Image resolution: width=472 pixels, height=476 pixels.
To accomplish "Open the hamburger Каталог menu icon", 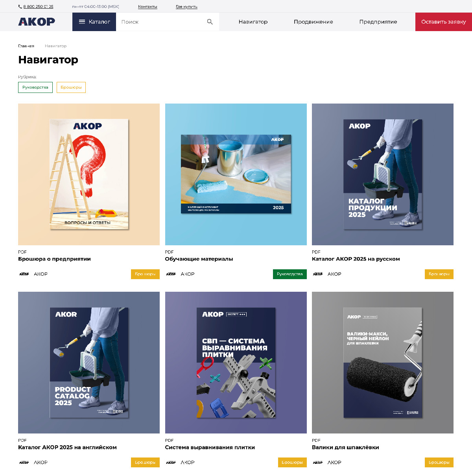I will 82,22.
